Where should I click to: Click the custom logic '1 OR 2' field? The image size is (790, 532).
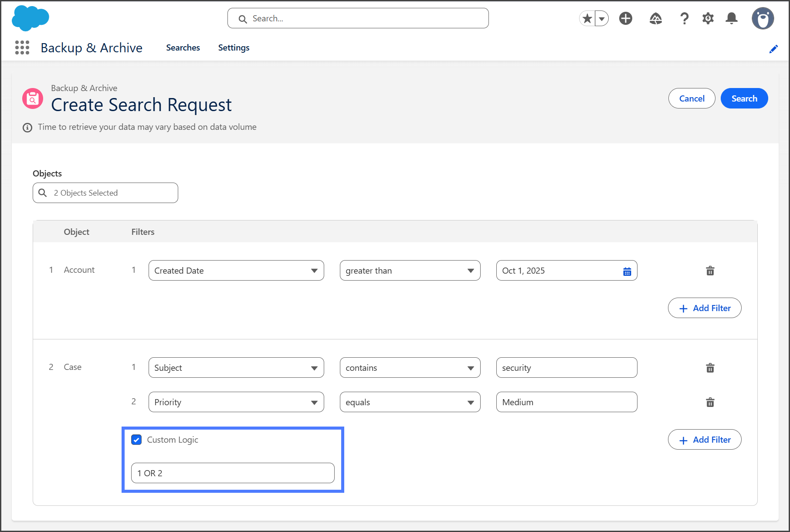point(233,473)
